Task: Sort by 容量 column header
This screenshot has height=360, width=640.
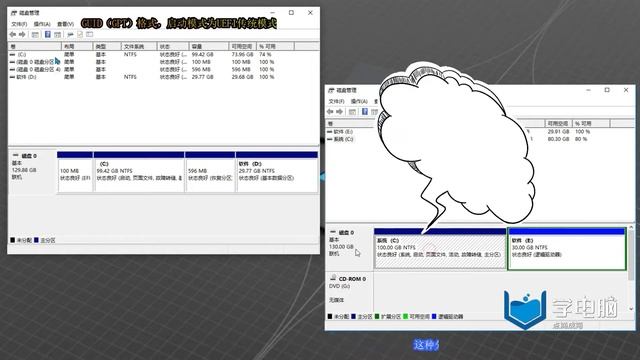Action: 209,47
